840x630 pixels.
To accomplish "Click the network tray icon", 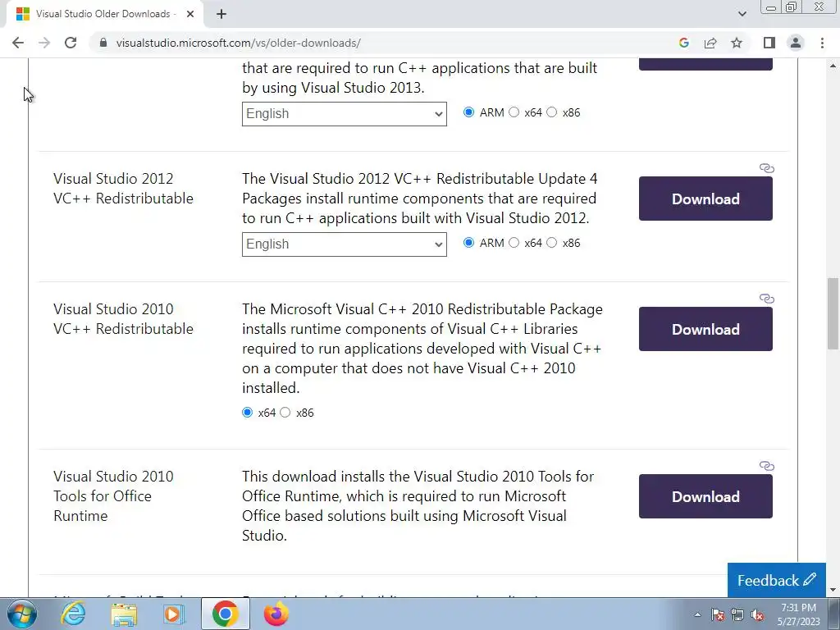I will point(737,614).
